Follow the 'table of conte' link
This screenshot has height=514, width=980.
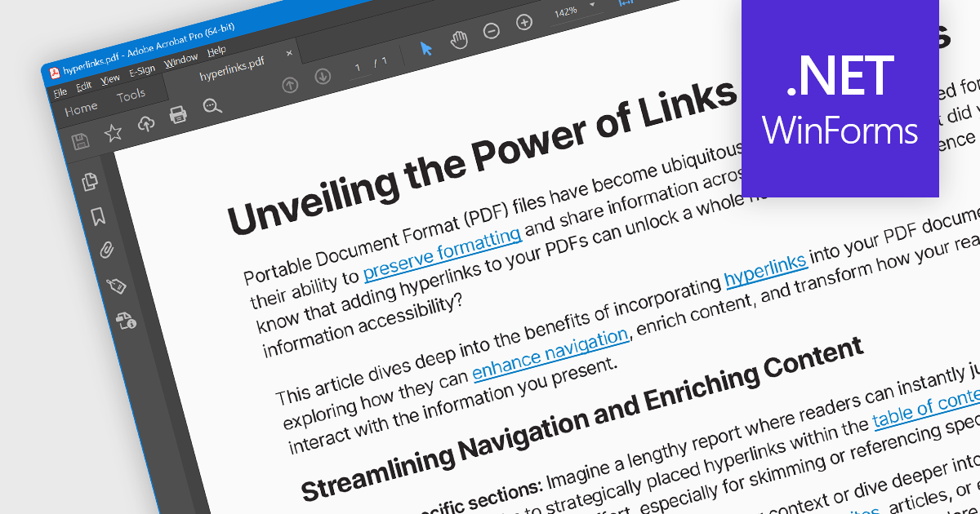(x=925, y=407)
